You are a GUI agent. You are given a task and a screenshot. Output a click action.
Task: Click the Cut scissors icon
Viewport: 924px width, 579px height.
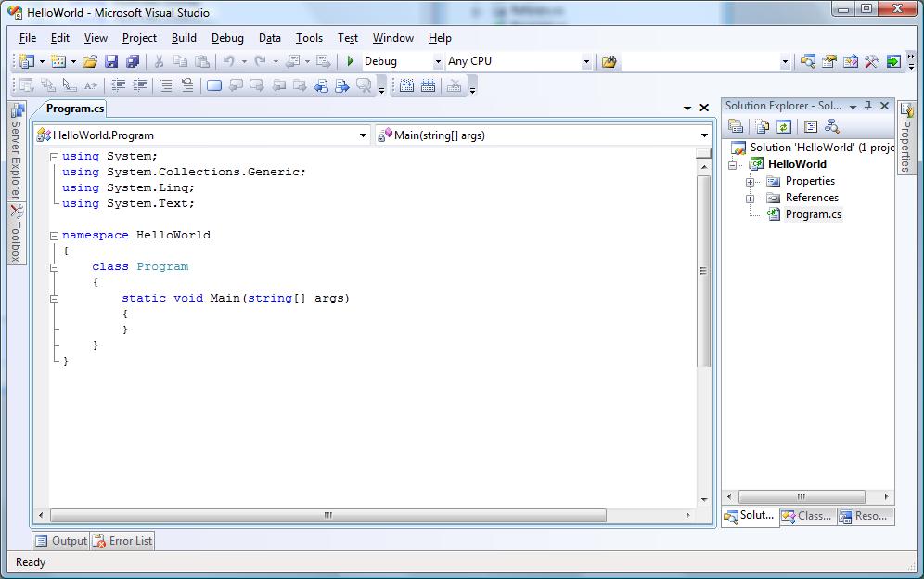pyautogui.click(x=159, y=61)
